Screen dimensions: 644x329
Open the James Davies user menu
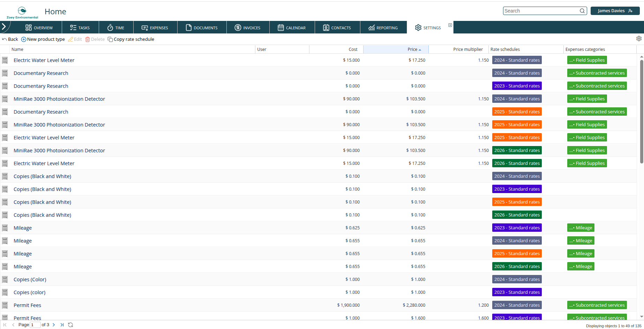pos(615,11)
